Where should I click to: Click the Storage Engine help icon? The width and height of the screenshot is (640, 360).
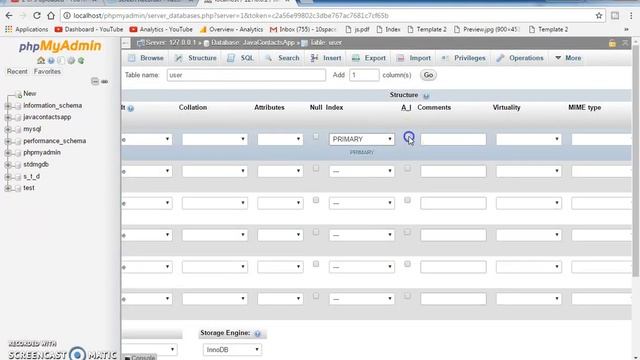click(x=258, y=334)
